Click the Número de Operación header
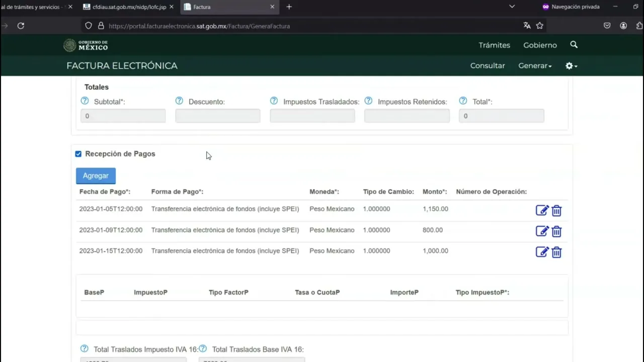The width and height of the screenshot is (644, 362). [x=491, y=192]
